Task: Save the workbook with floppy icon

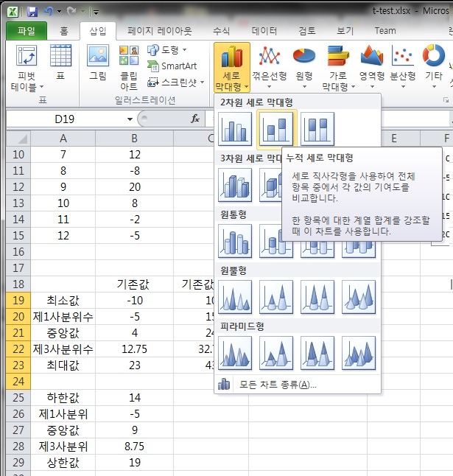Action: [32, 12]
